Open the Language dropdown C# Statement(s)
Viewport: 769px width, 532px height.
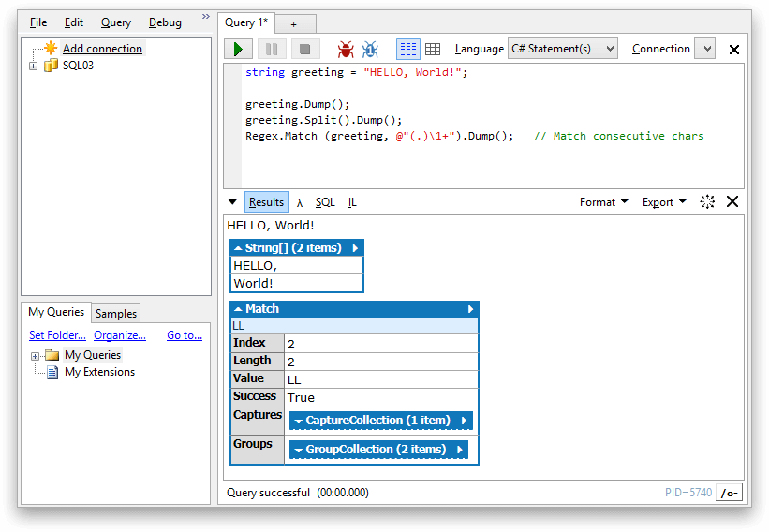563,49
